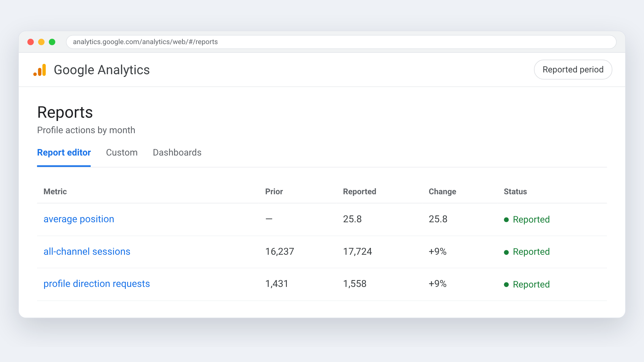Screen dimensions: 644x362
Task: Switch to the Report editor tab
Action: click(x=64, y=153)
